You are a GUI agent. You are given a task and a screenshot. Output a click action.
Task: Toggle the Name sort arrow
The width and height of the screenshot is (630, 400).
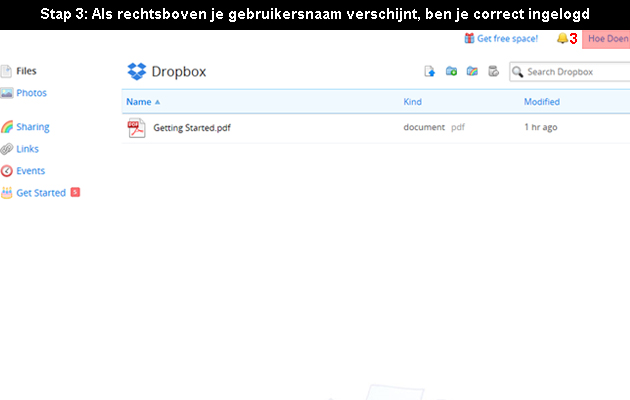[158, 102]
